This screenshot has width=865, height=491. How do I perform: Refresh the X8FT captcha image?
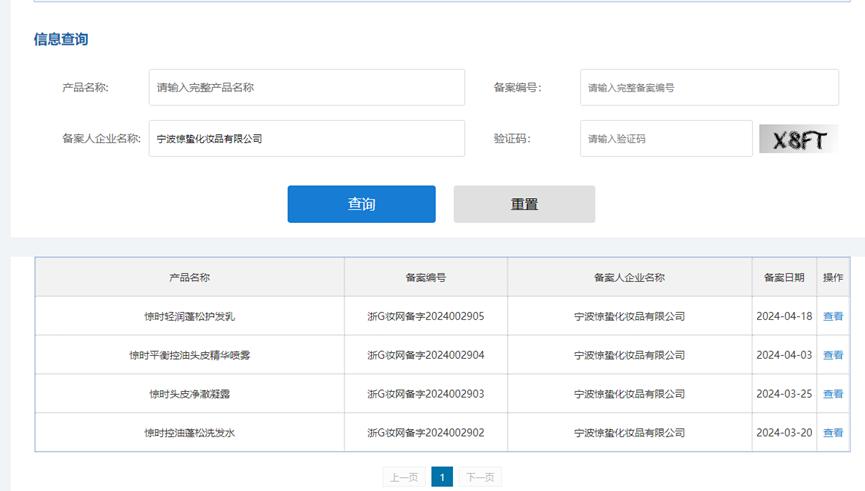click(x=799, y=139)
